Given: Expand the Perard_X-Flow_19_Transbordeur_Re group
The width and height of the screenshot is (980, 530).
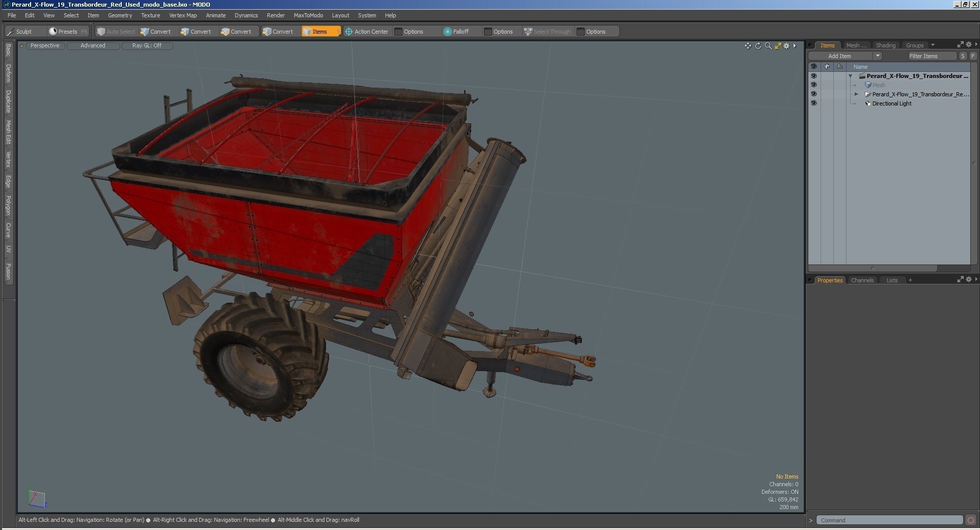Looking at the screenshot, I should pyautogui.click(x=856, y=94).
